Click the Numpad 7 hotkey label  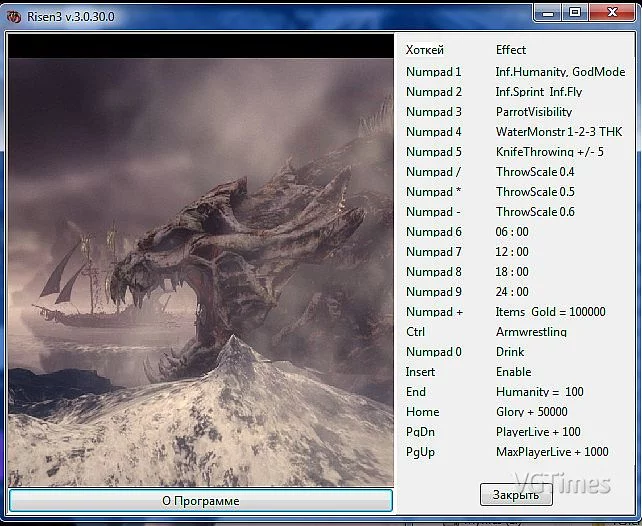[x=434, y=252]
